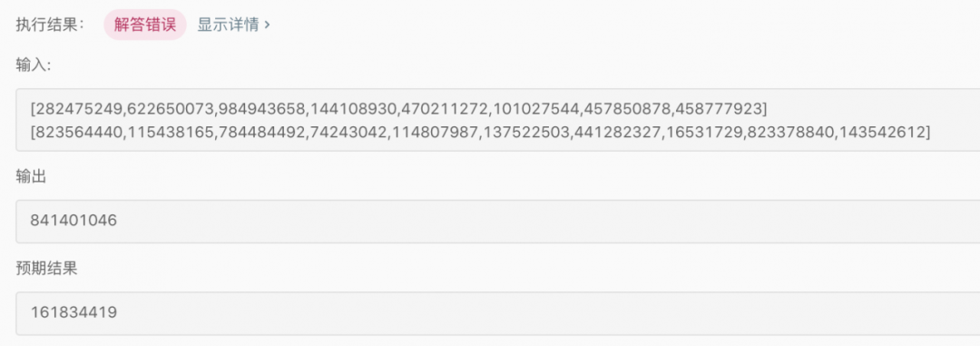The height and width of the screenshot is (346, 980).
Task: Click the 执行结果 label
Action: coord(50,25)
